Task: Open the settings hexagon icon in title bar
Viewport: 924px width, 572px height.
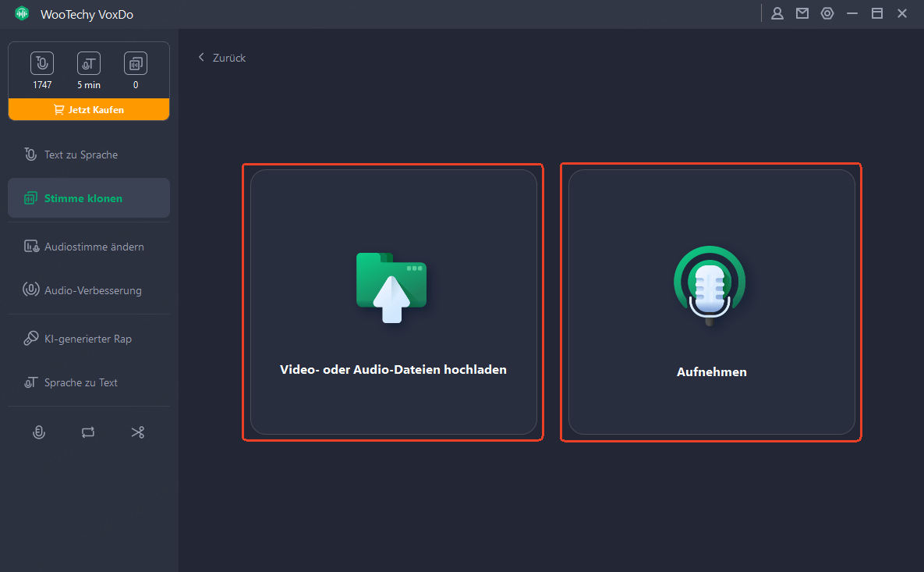Action: point(827,13)
